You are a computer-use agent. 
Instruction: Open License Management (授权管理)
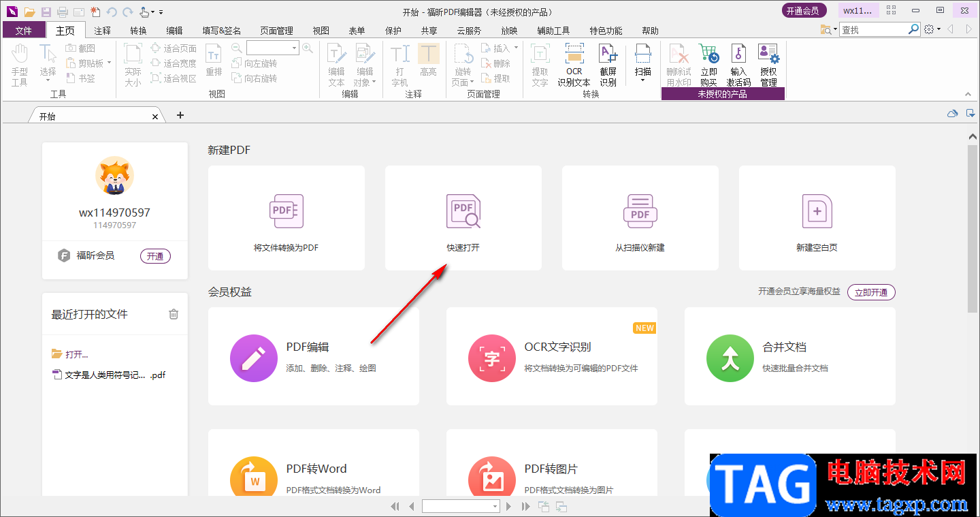pos(768,65)
